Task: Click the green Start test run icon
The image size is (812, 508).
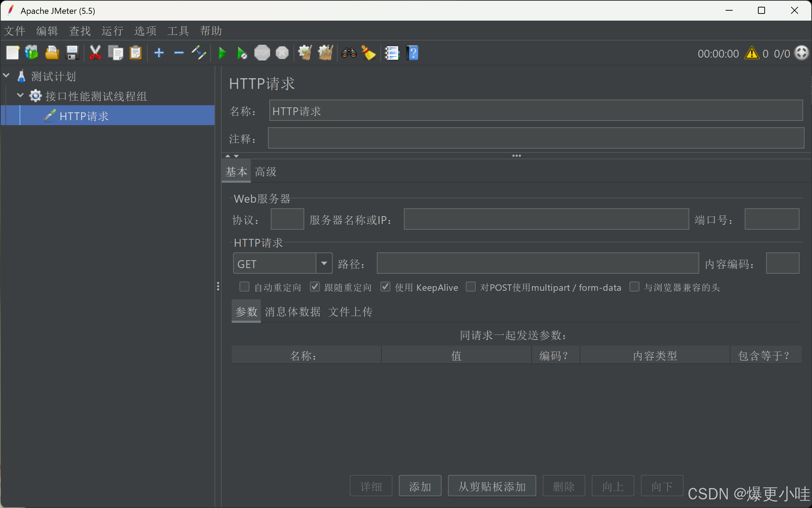Action: [x=222, y=53]
